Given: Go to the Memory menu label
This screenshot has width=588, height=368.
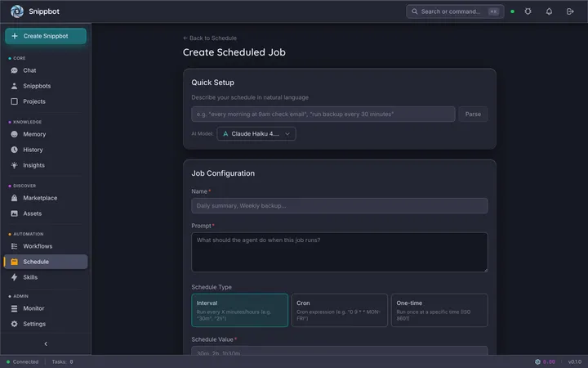Looking at the screenshot, I should point(34,134).
